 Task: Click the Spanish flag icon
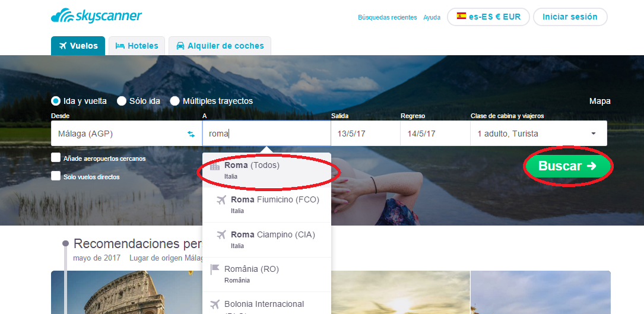tap(461, 17)
